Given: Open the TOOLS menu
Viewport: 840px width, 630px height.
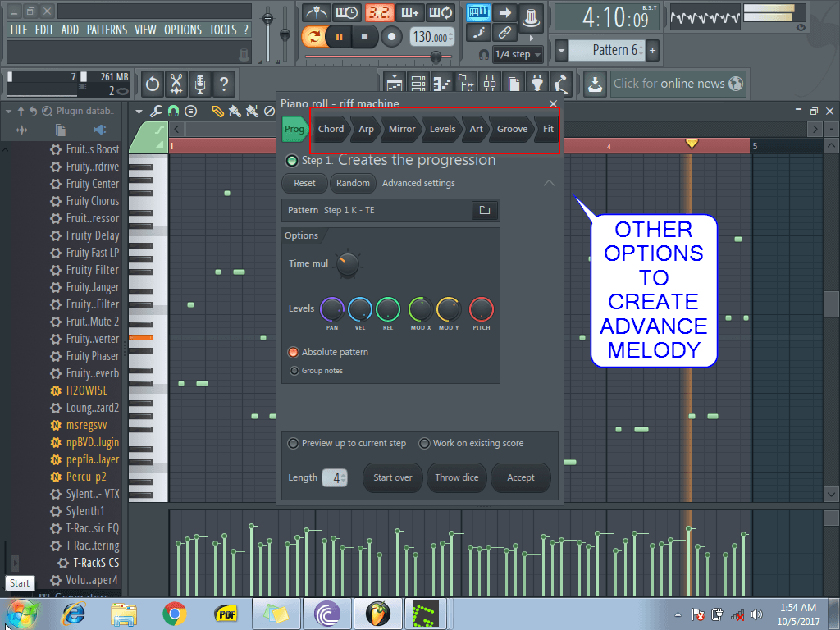Looking at the screenshot, I should click(x=223, y=30).
